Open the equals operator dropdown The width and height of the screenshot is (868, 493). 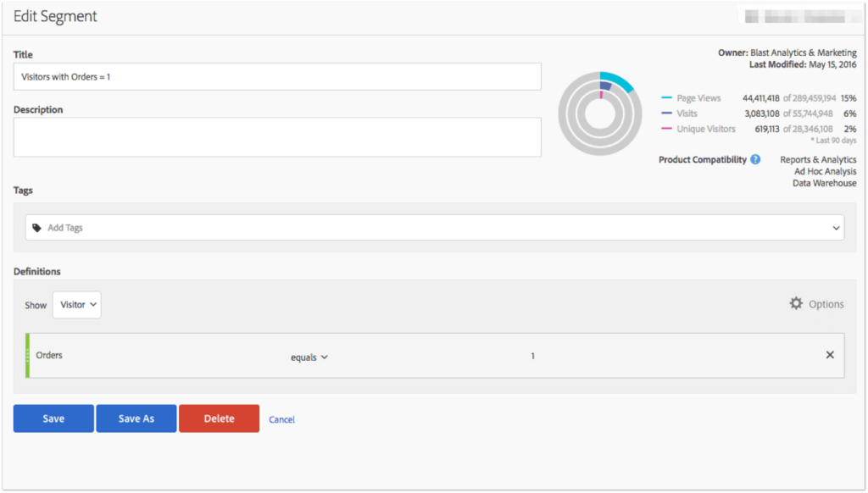(x=309, y=357)
